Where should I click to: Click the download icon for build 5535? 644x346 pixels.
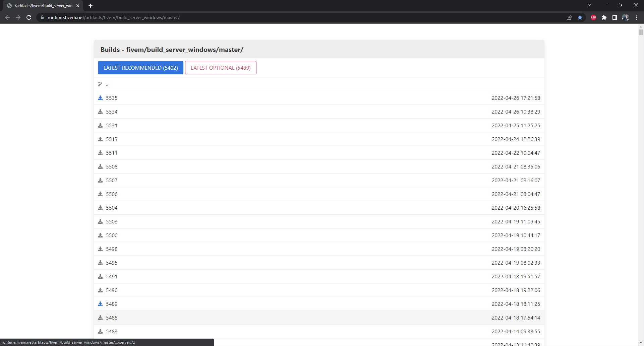100,98
